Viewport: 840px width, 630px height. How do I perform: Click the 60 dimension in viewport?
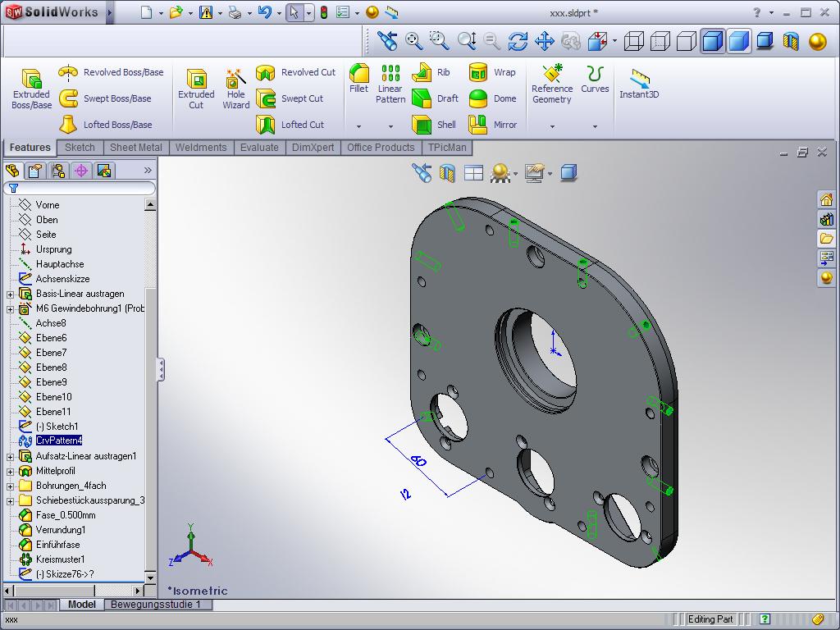[418, 461]
